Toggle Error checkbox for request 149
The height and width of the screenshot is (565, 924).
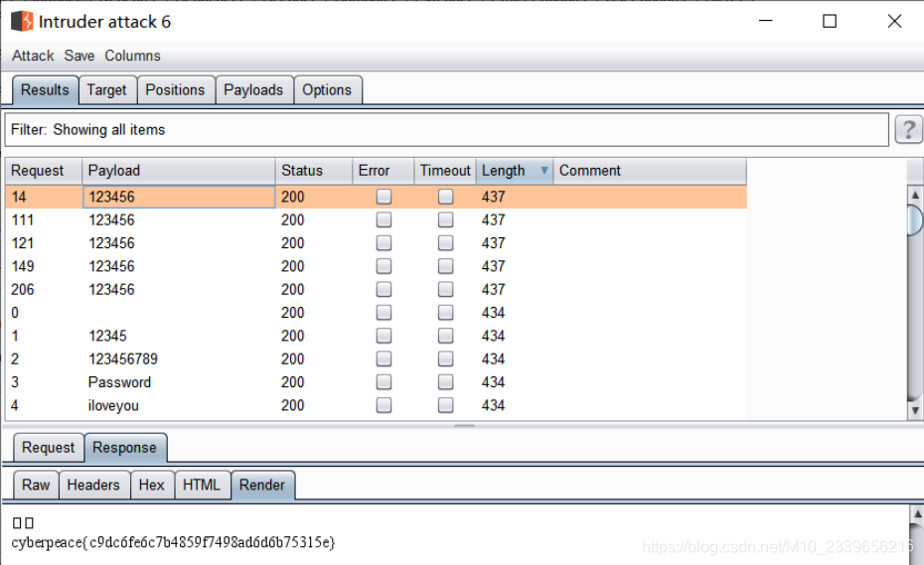(x=384, y=266)
